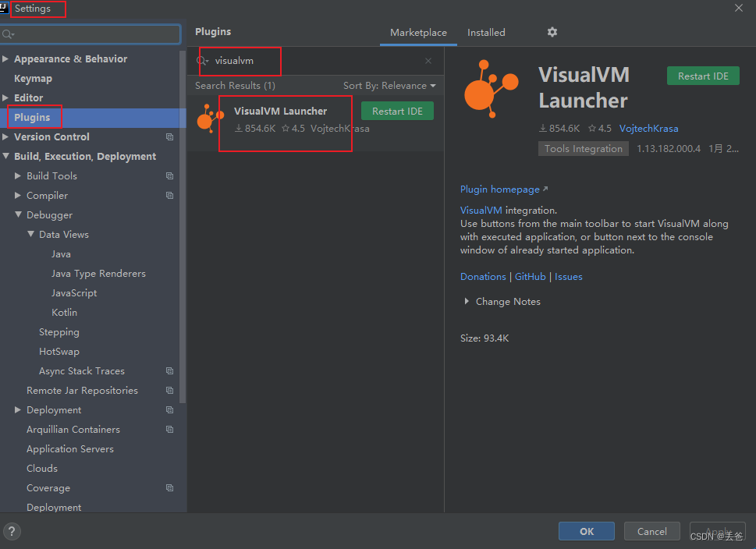
Task: Click the Cancel button
Action: tap(652, 531)
